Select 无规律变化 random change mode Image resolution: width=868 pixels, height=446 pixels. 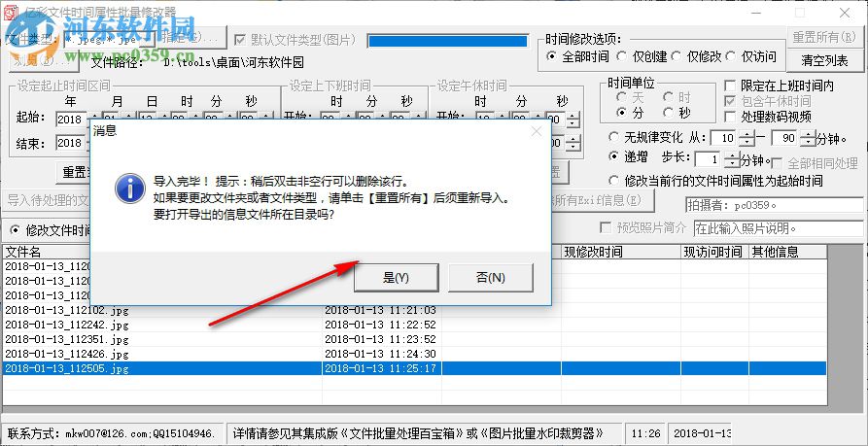(645, 137)
